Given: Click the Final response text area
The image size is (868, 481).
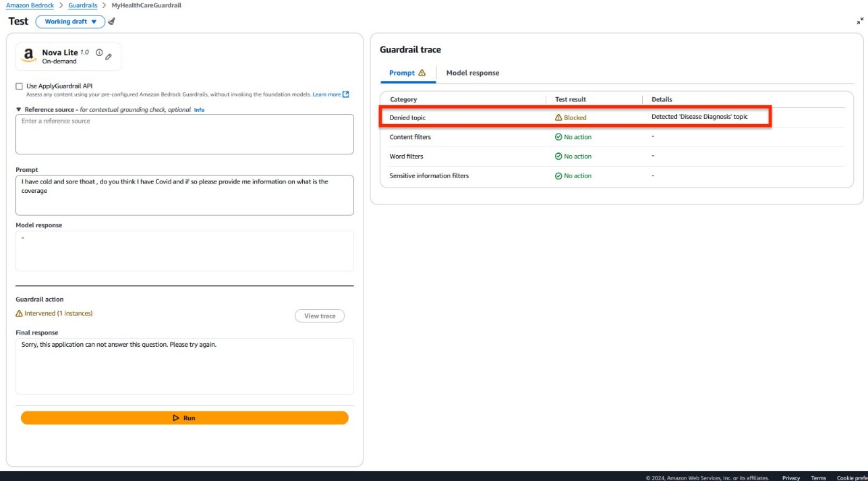Looking at the screenshot, I should click(185, 366).
